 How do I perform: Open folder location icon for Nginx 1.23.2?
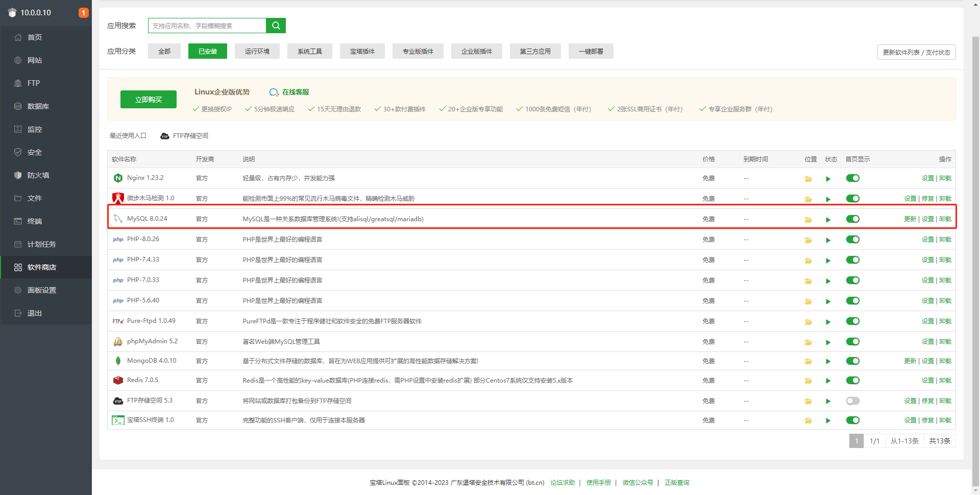point(808,179)
